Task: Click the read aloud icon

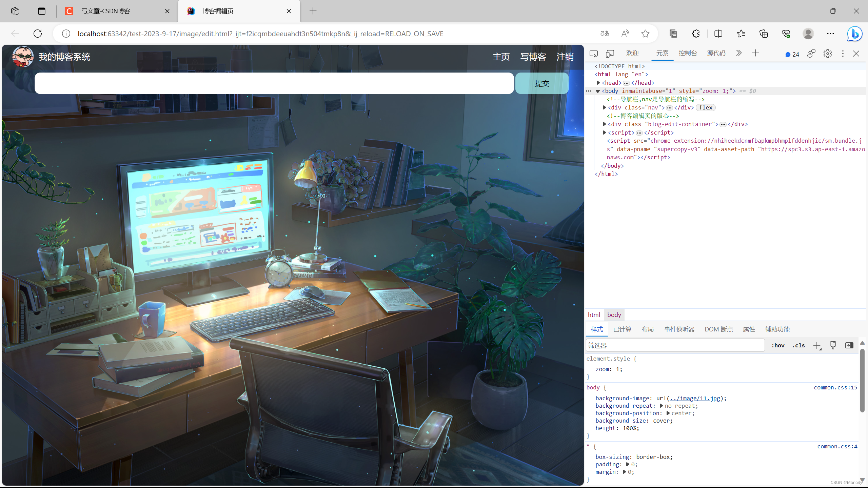Action: 625,34
